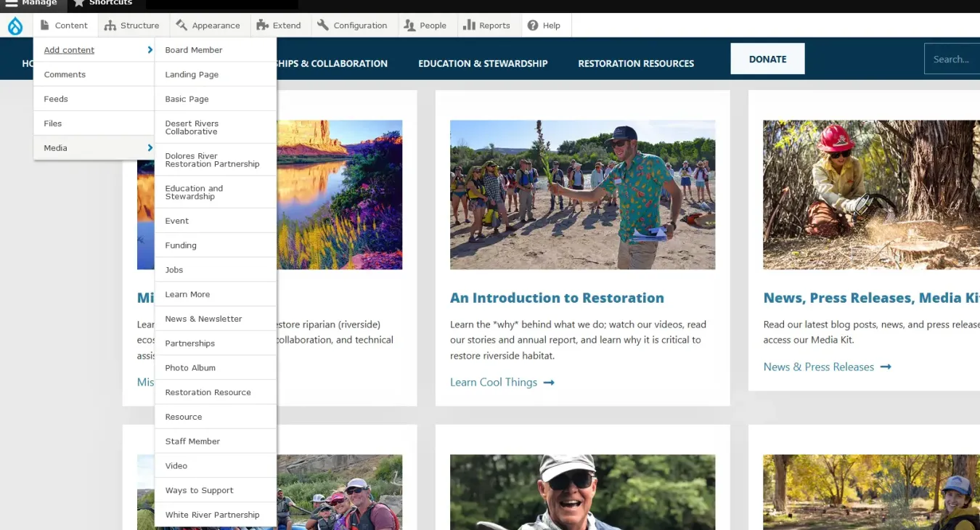Select Media in Content menu
Image resolution: width=980 pixels, height=530 pixels.
[x=94, y=148]
